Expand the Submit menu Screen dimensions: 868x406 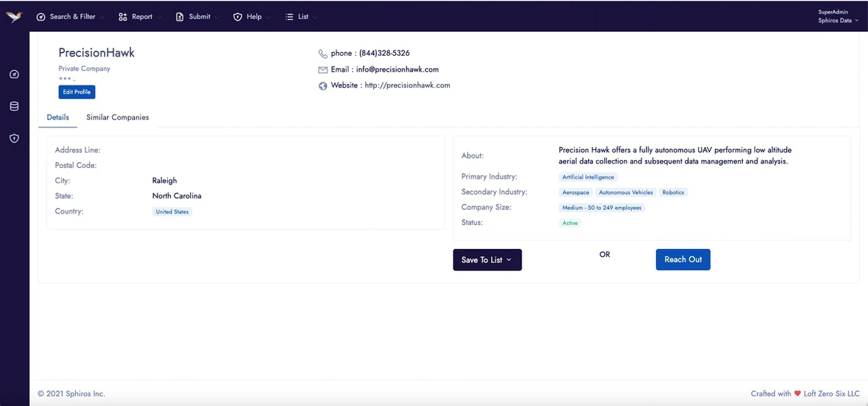(x=197, y=17)
